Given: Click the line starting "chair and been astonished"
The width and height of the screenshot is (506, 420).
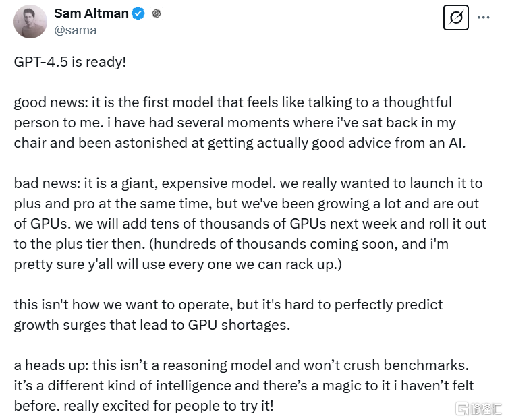Looking at the screenshot, I should 240,143.
